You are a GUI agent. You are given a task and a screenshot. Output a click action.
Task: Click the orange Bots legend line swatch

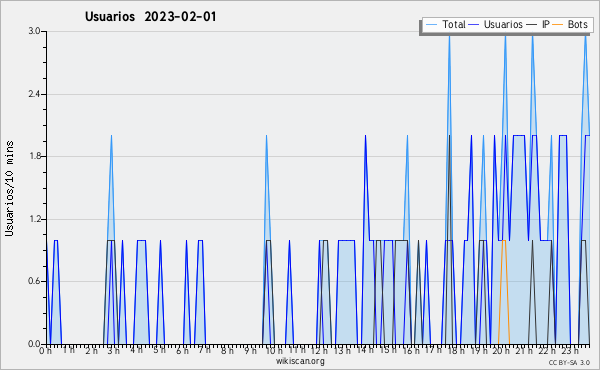pos(558,25)
